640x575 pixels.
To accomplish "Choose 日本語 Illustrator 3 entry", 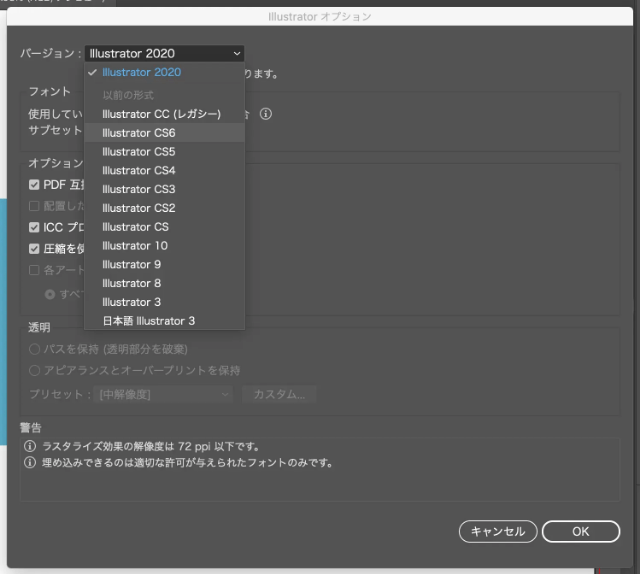I will point(149,321).
